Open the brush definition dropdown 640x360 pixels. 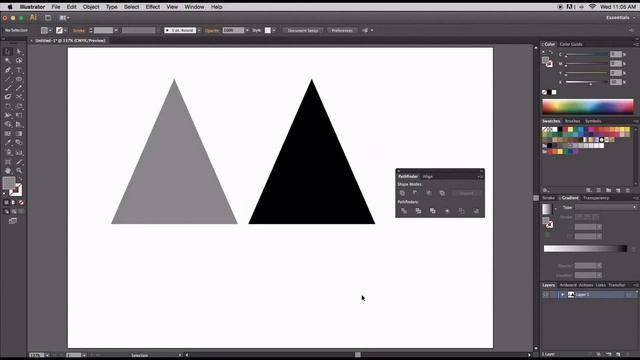[x=199, y=30]
